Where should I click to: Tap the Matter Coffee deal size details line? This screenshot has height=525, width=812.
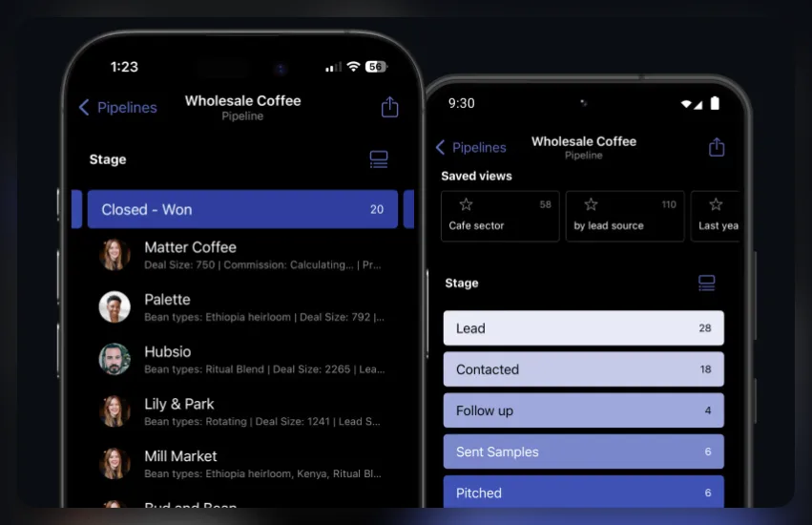262,264
